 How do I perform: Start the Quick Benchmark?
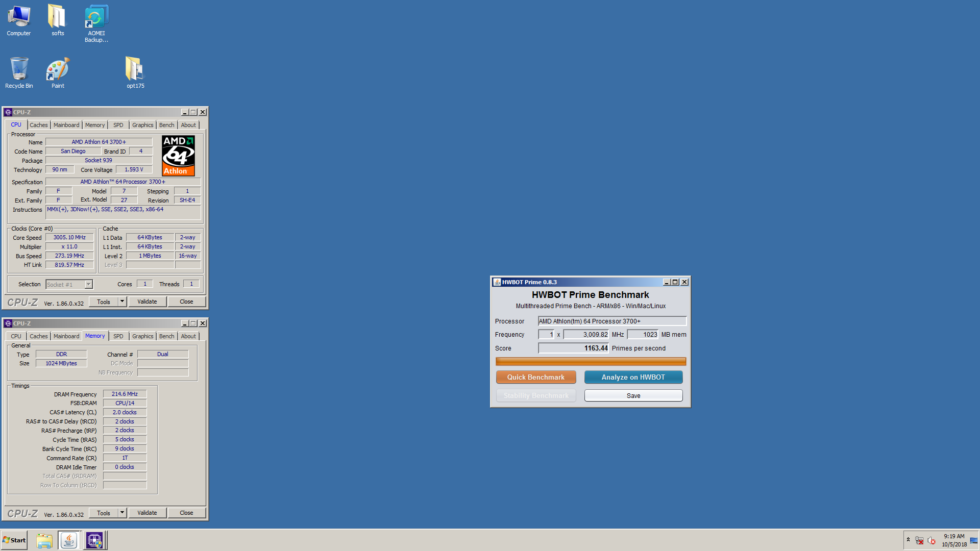point(536,377)
